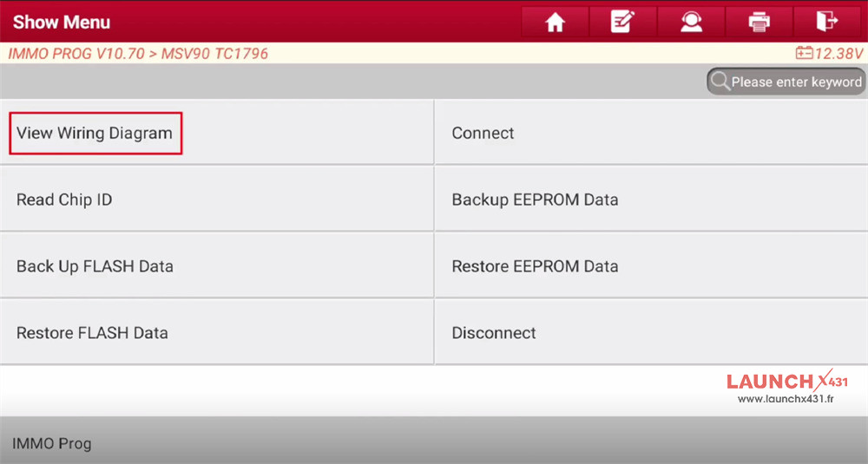Image resolution: width=868 pixels, height=464 pixels.
Task: Select the Connect option
Action: pyautogui.click(x=483, y=134)
